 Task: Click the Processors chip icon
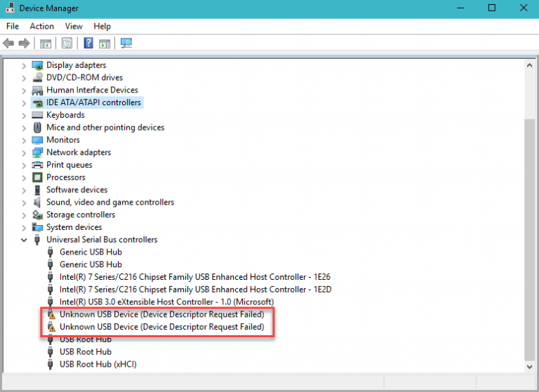(x=37, y=177)
